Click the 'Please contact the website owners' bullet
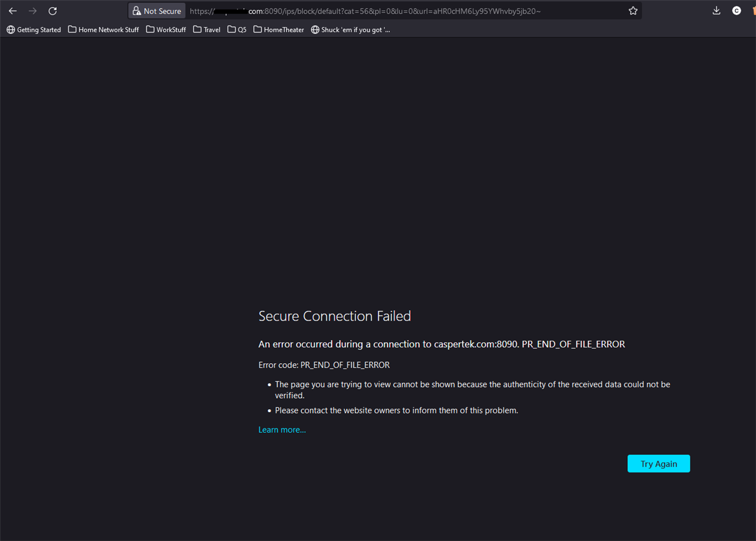This screenshot has height=541, width=756. click(396, 410)
